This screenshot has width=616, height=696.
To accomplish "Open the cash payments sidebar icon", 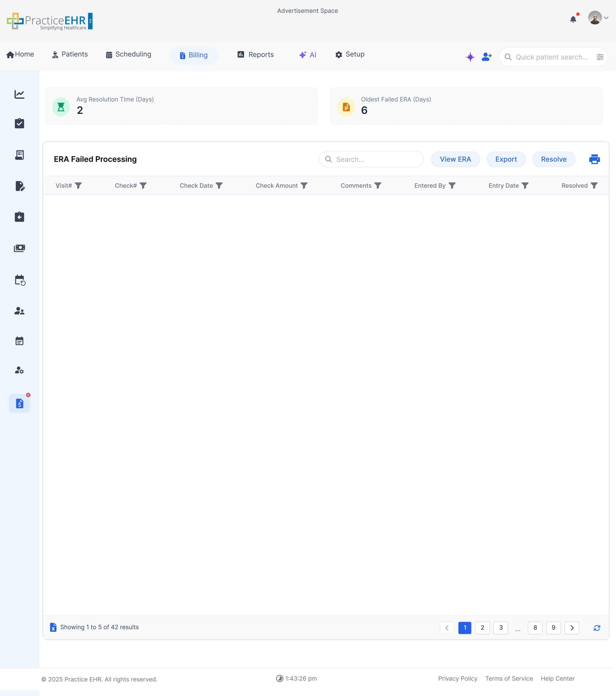I will pyautogui.click(x=19, y=248).
